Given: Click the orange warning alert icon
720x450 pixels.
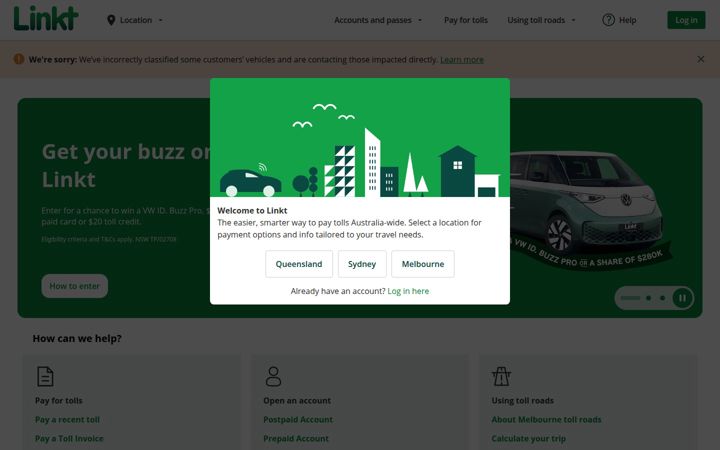Looking at the screenshot, I should click(x=19, y=59).
